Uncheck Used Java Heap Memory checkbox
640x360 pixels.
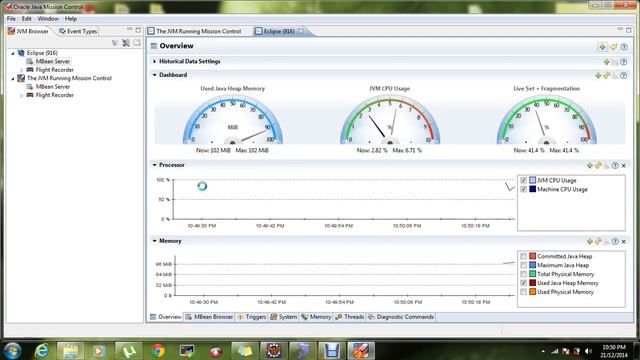(524, 283)
